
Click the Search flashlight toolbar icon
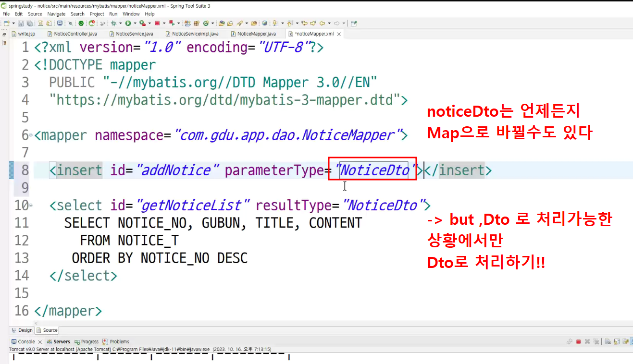[x=239, y=23]
